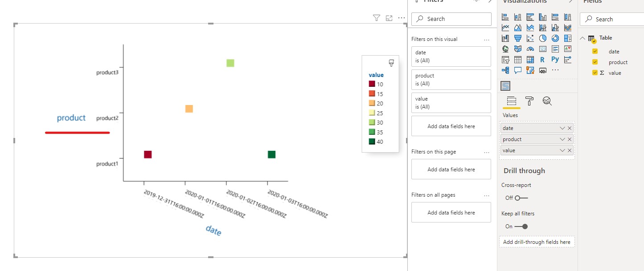Image resolution: width=644 pixels, height=271 pixels.
Task: Select the 100% stacked bar chart visual
Action: [555, 17]
